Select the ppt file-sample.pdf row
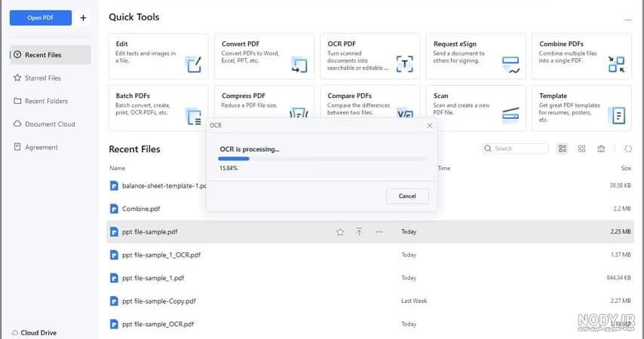 click(370, 232)
